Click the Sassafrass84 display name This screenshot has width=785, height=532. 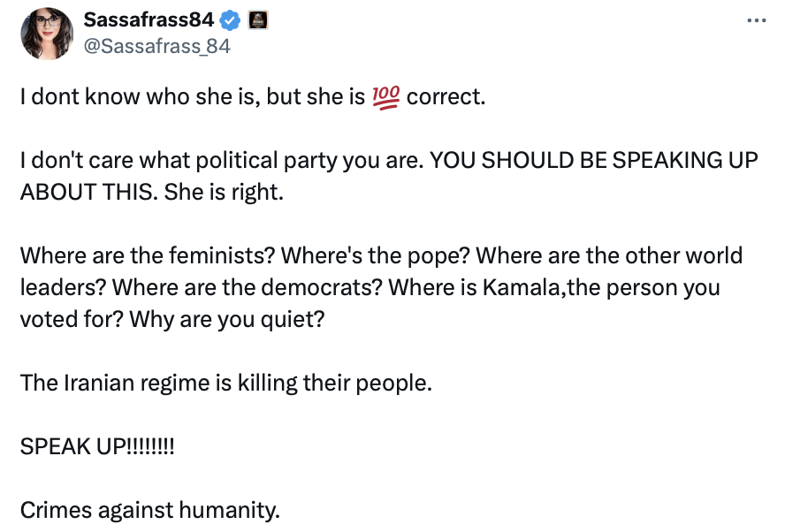(x=149, y=19)
